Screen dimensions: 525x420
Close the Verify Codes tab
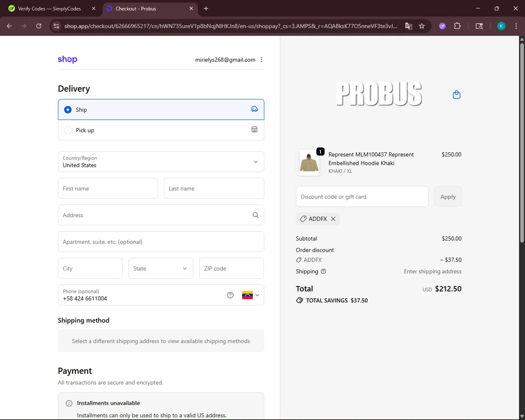click(93, 8)
